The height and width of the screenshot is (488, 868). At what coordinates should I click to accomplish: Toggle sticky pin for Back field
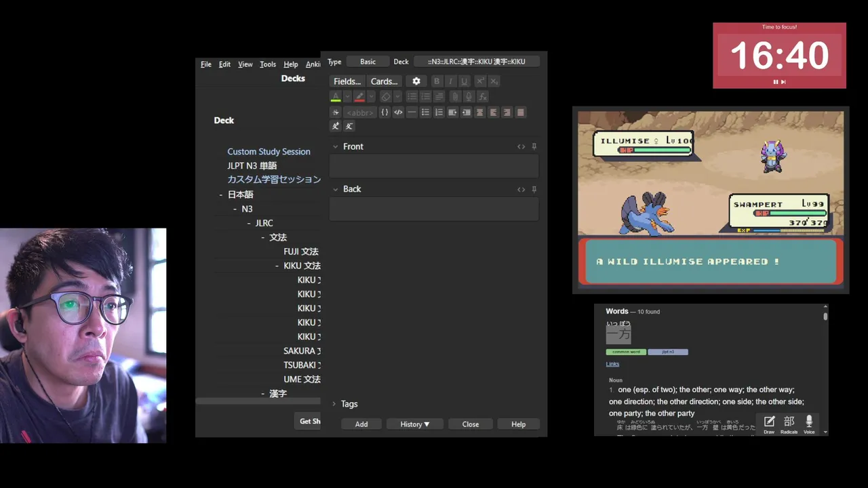point(534,189)
